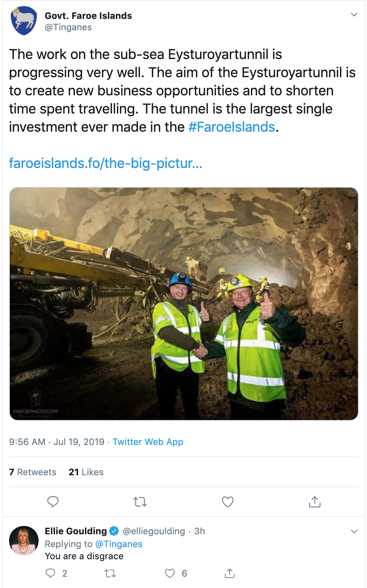This screenshot has height=588, width=367.
Task: Follow the faroeislands.fo link
Action: point(106,163)
